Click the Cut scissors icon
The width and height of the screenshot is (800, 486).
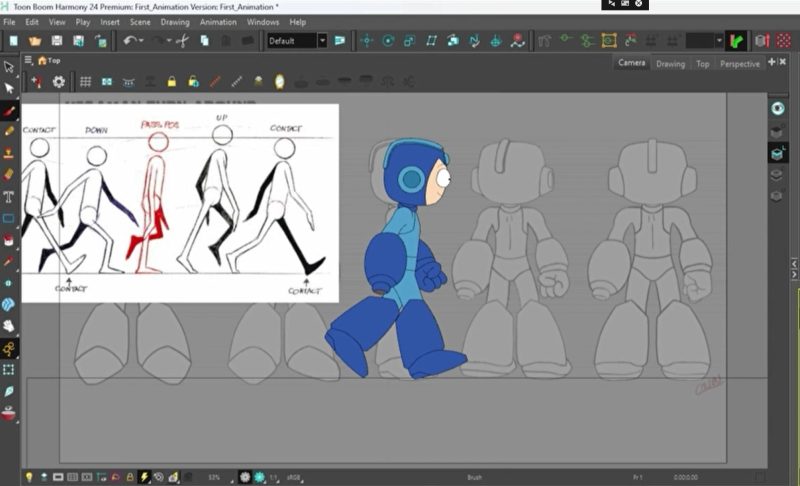183,41
